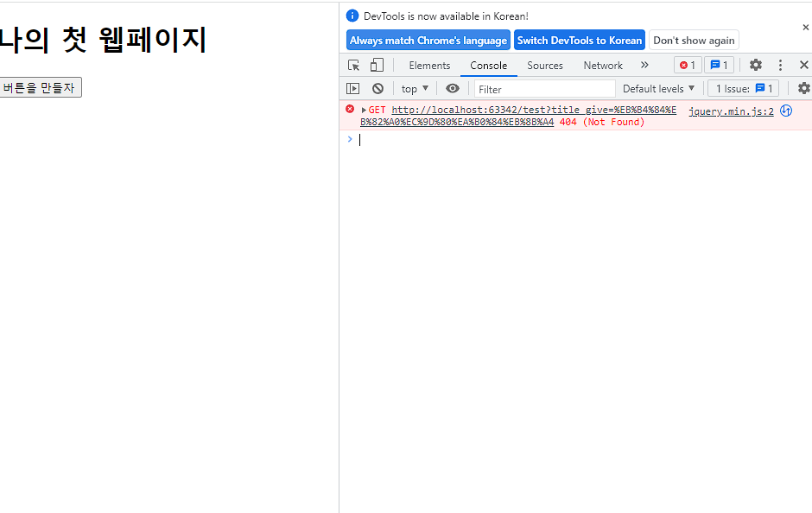Show more DevTools tabs with the chevron
Screen dimensions: 812x513
pos(644,65)
